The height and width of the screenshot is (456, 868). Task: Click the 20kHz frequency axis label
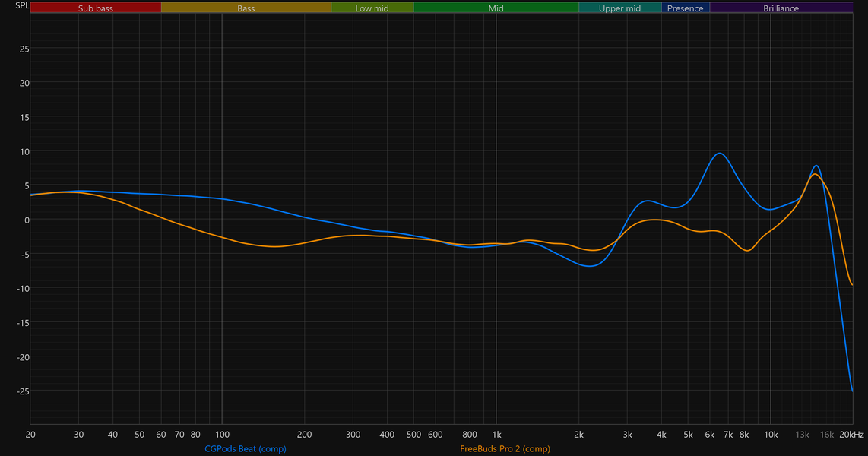pyautogui.click(x=851, y=435)
